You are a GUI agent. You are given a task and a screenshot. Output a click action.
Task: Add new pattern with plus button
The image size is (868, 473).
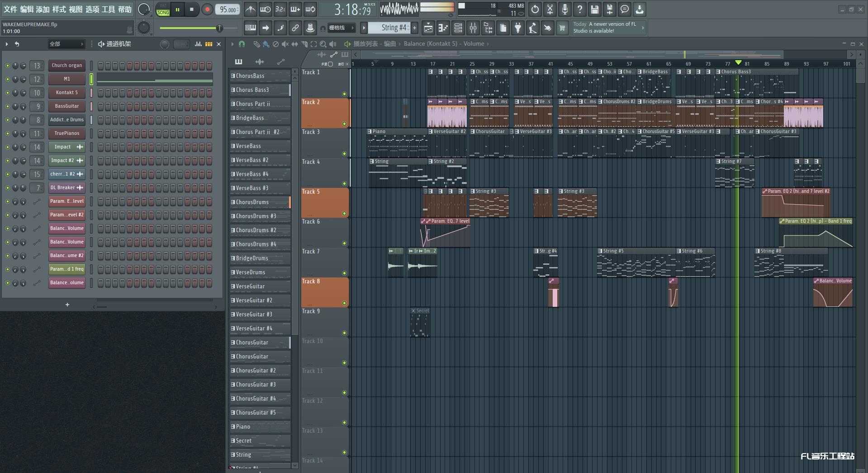(x=414, y=28)
